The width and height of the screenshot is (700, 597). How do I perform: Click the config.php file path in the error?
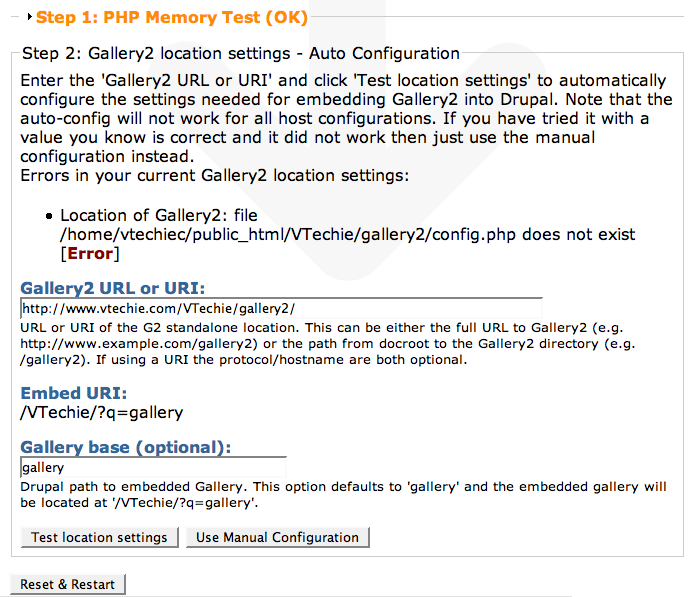(347, 234)
